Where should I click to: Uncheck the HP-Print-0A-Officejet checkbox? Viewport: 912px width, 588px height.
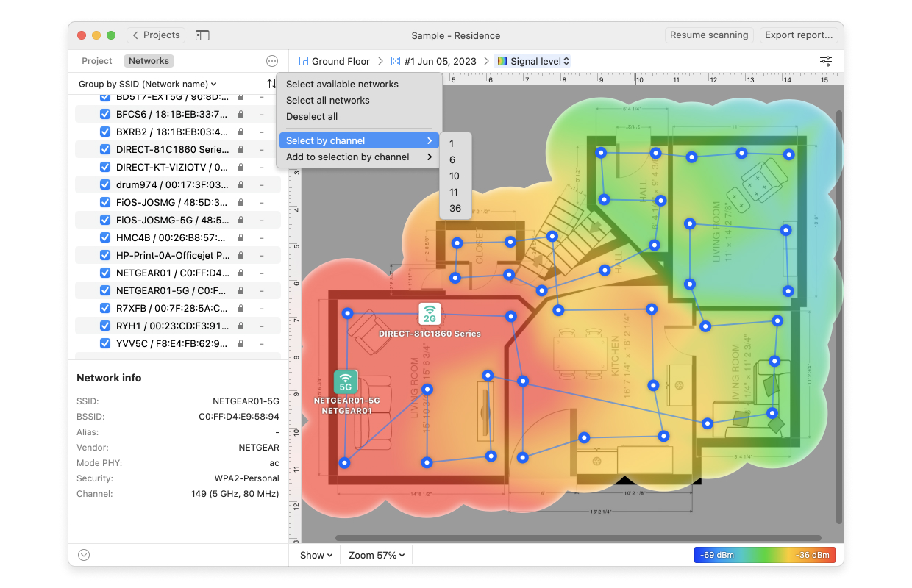coord(104,255)
